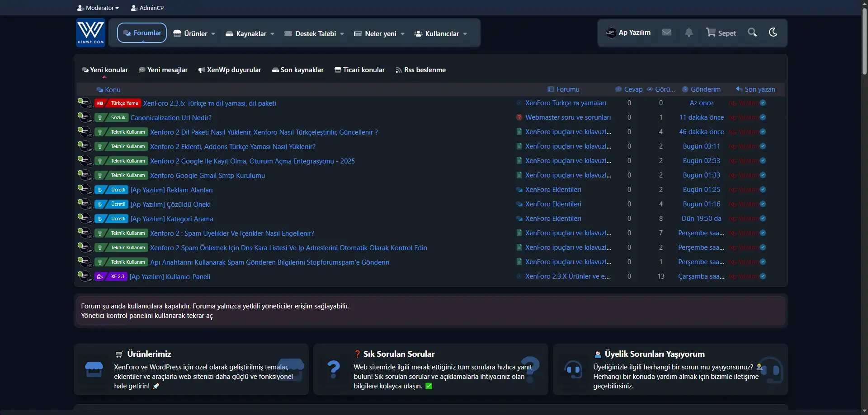
Task: Click the XF 2.3 prefix badge
Action: tap(111, 277)
